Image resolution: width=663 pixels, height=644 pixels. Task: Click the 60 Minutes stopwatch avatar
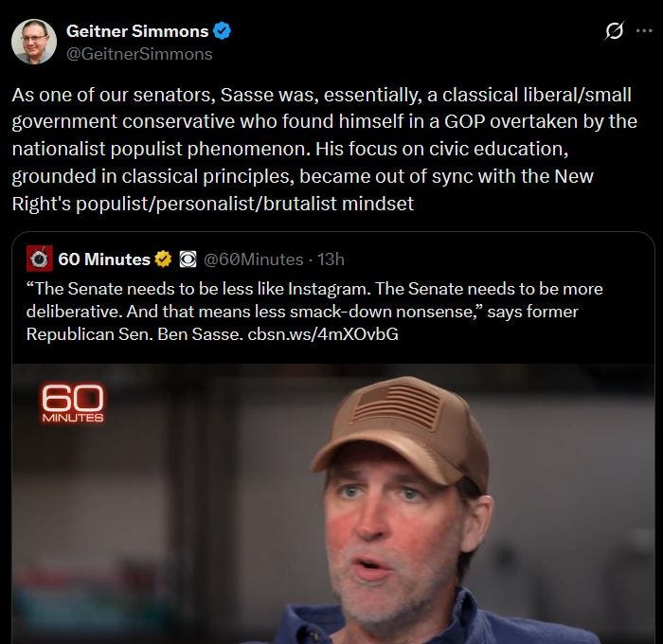click(40, 259)
